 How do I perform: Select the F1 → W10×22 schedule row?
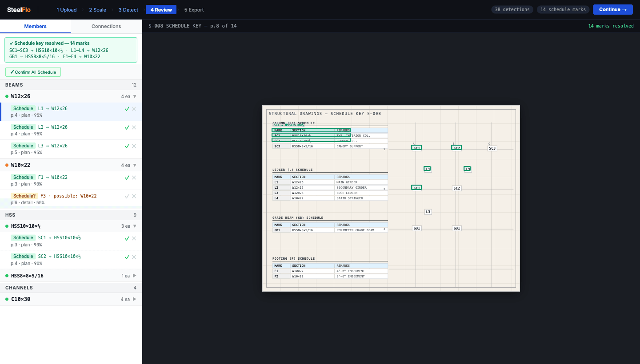(71, 181)
